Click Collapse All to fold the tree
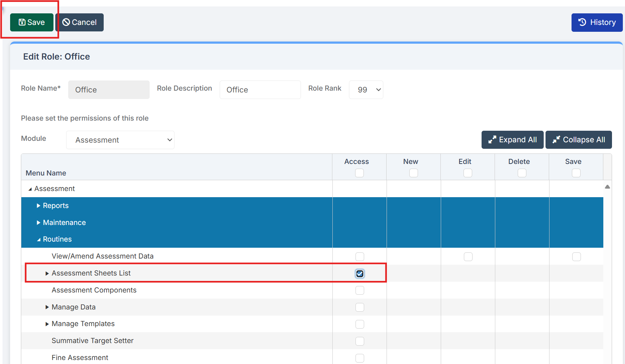Screen dimensions: 625x364 coord(578,140)
